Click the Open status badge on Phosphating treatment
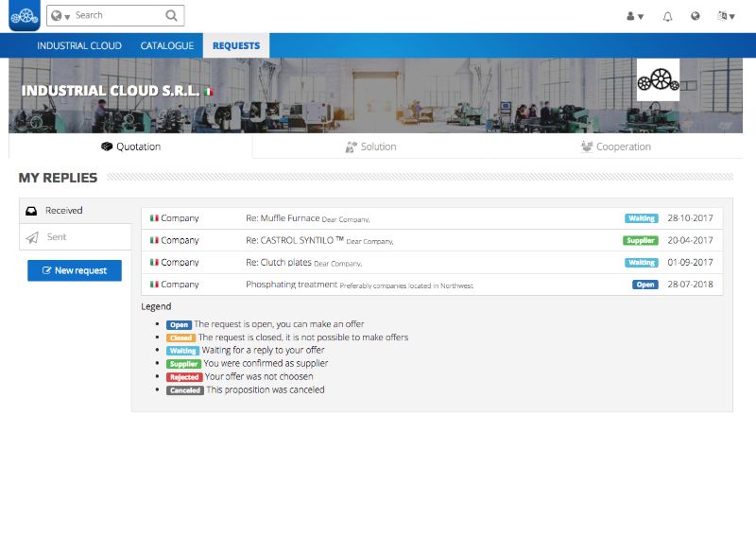The image size is (756, 536). pos(644,285)
